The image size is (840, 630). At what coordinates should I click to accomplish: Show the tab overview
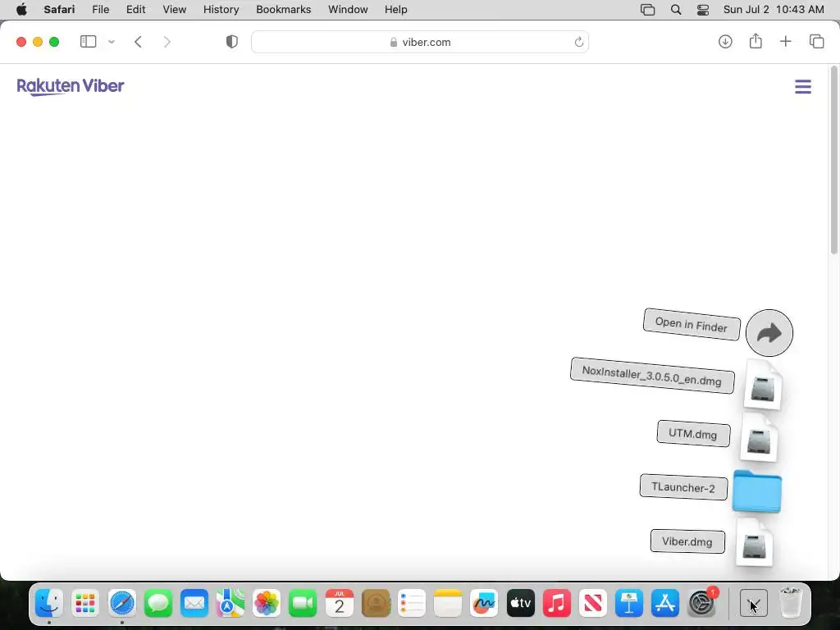816,41
